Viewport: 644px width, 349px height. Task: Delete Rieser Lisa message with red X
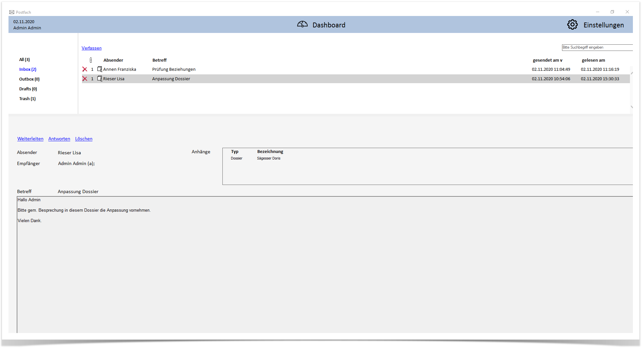coord(85,79)
